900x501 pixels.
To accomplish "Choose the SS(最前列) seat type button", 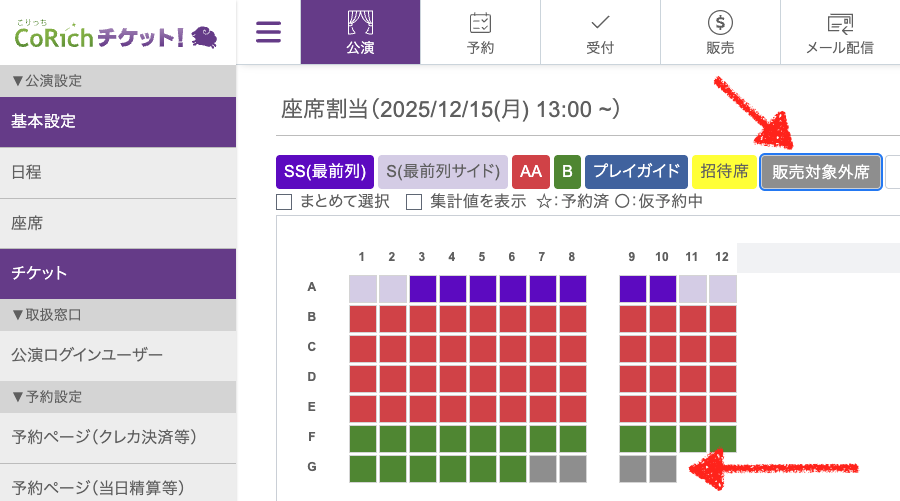I will coord(325,172).
